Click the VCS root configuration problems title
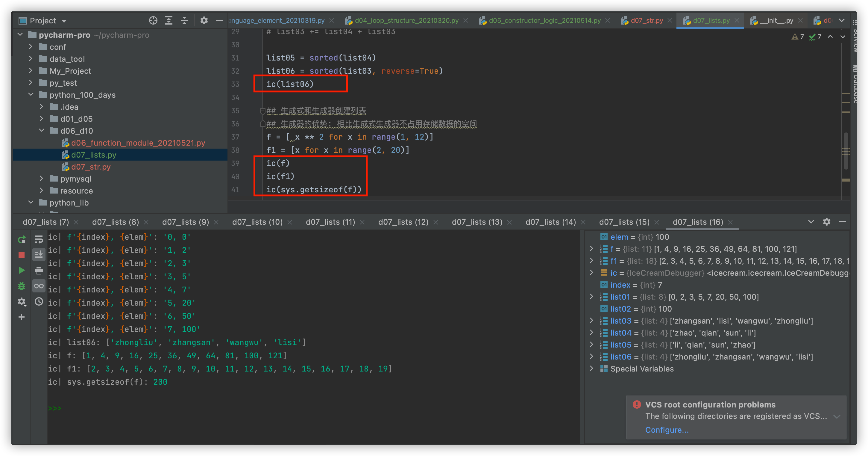 [x=710, y=404]
